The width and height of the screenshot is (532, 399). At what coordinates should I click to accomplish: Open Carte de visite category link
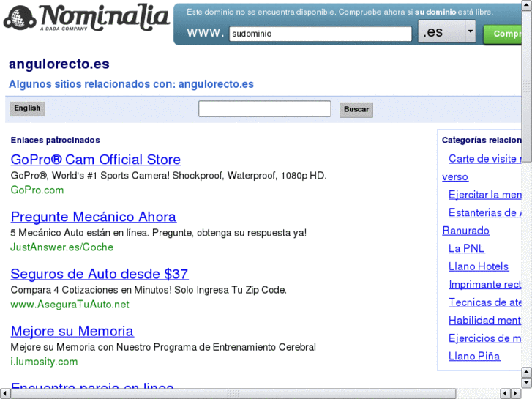[485, 159]
